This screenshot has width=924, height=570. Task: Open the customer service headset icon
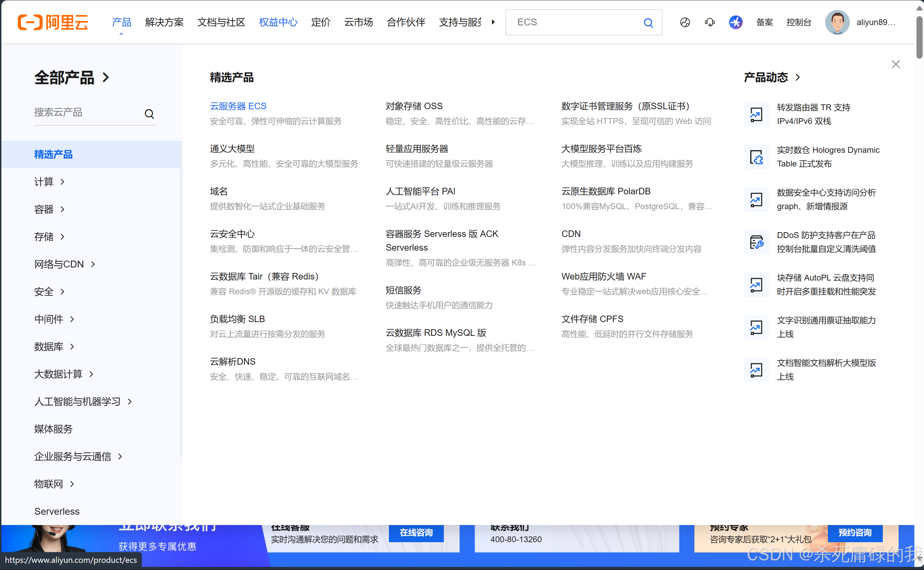click(709, 22)
